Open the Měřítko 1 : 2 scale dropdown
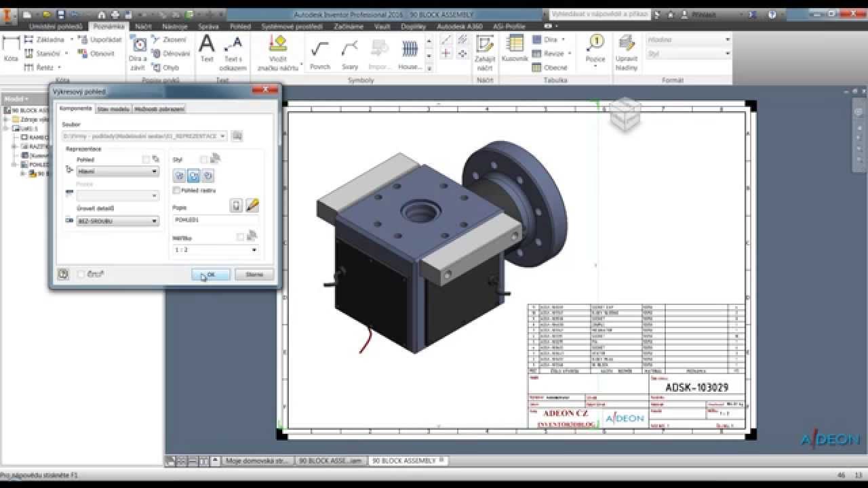The height and width of the screenshot is (488, 868). (x=216, y=249)
